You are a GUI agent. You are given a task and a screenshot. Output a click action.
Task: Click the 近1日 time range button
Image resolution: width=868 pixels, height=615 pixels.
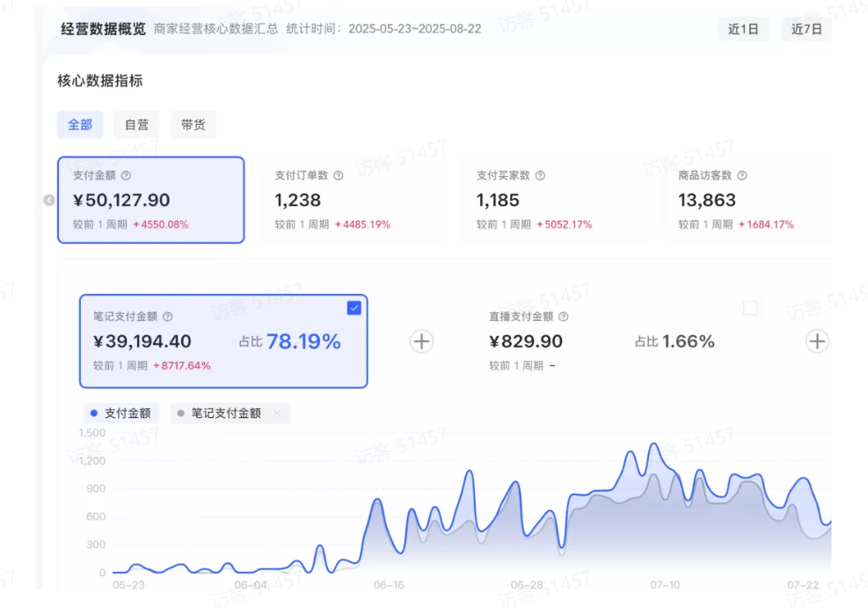[743, 29]
